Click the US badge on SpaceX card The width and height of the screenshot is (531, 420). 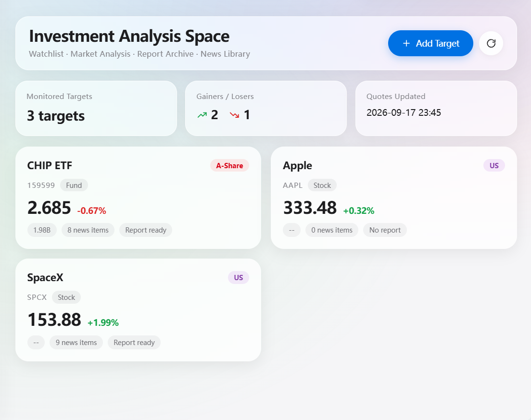click(x=239, y=278)
